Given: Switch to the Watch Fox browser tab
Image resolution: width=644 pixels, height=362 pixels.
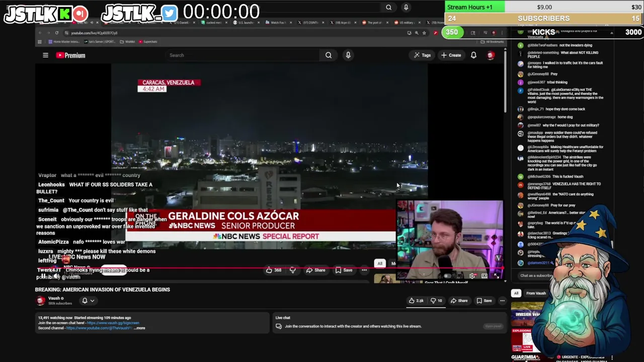Looking at the screenshot, I should point(278,23).
